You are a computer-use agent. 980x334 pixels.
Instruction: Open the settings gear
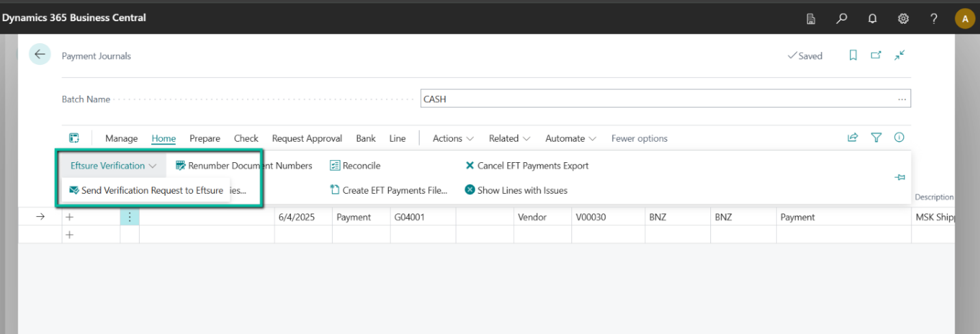click(903, 18)
